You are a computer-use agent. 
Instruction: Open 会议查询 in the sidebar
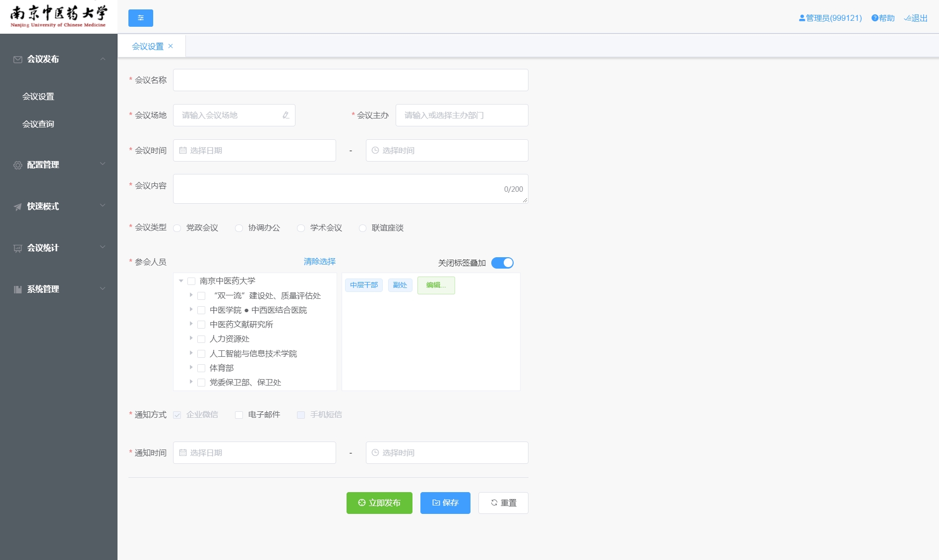38,124
